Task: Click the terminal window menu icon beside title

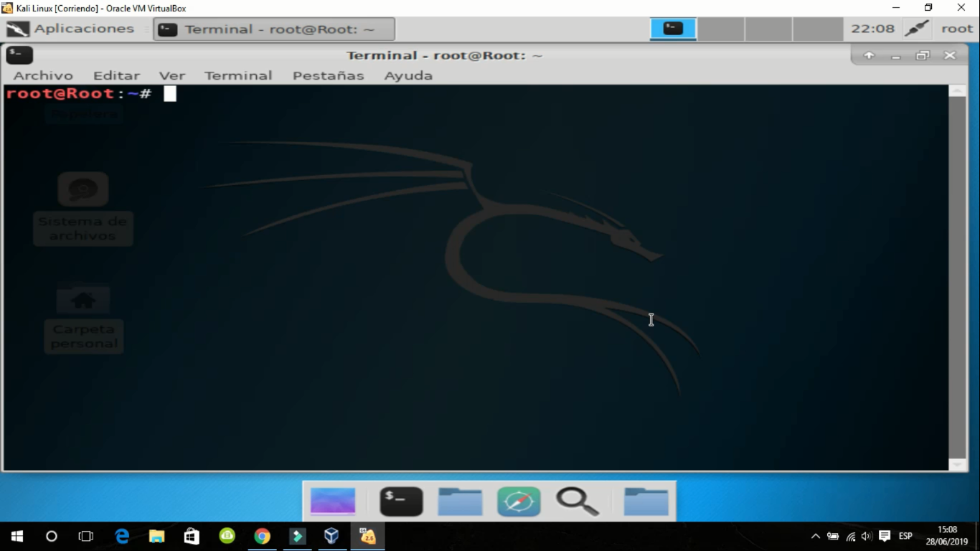Action: click(x=19, y=55)
